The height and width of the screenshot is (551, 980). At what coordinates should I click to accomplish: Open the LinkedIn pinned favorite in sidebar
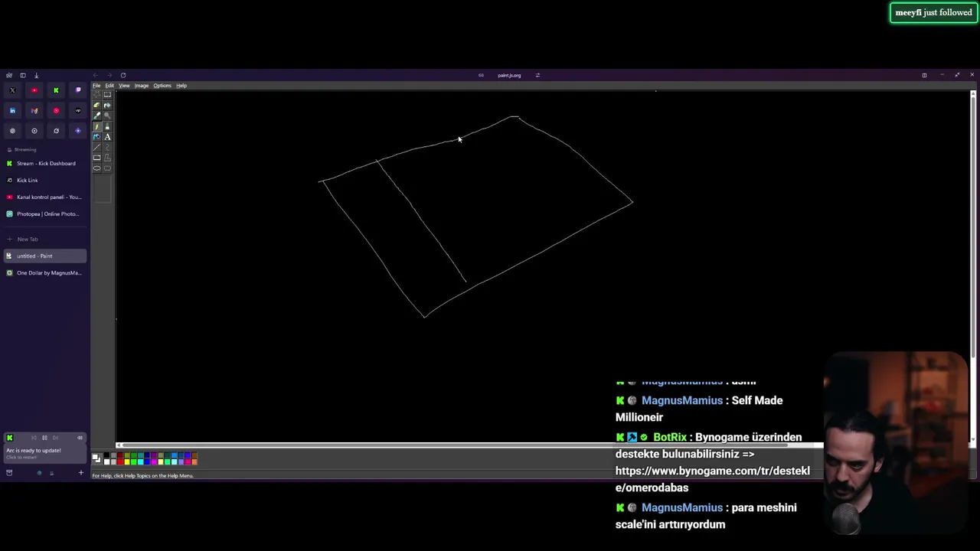pyautogui.click(x=12, y=110)
